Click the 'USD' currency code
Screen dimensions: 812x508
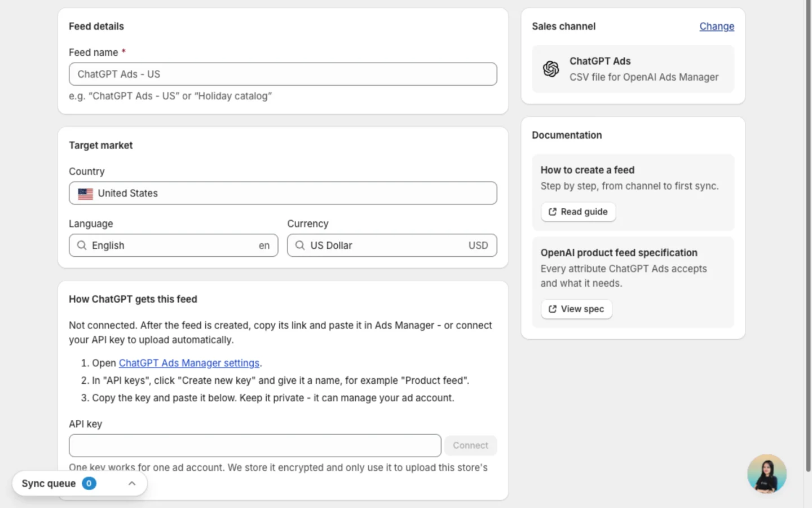click(478, 246)
